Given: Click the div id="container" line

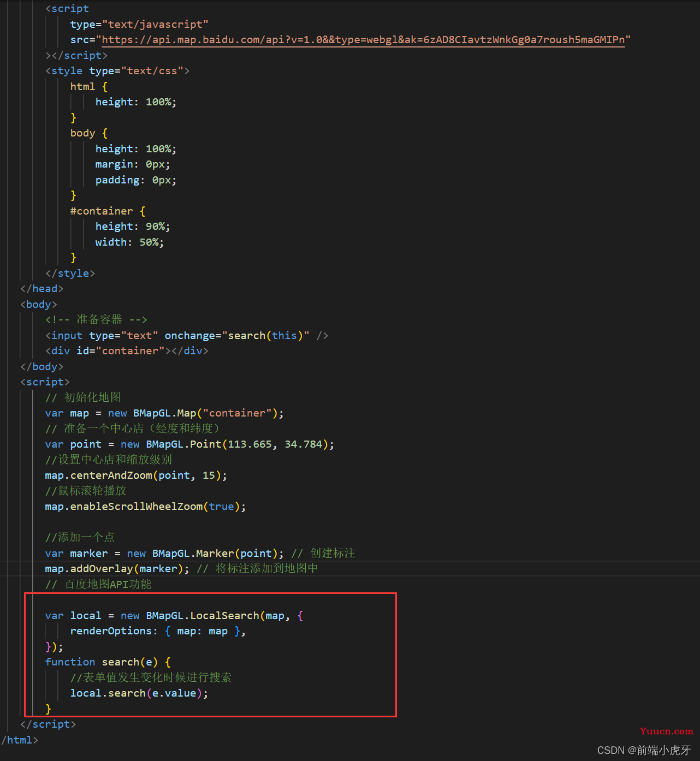Looking at the screenshot, I should pos(127,351).
